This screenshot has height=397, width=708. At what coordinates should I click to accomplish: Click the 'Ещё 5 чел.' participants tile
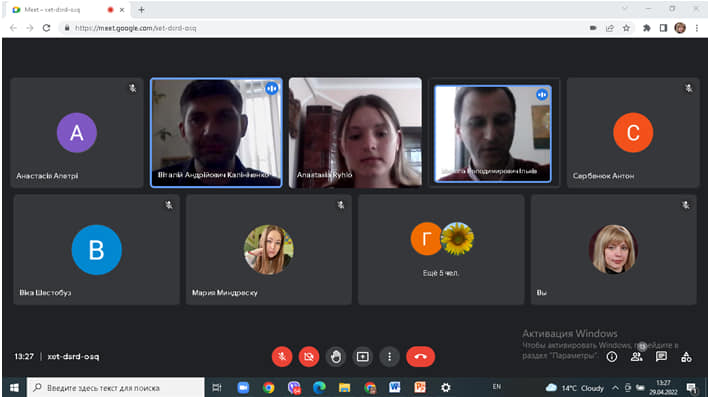click(441, 250)
